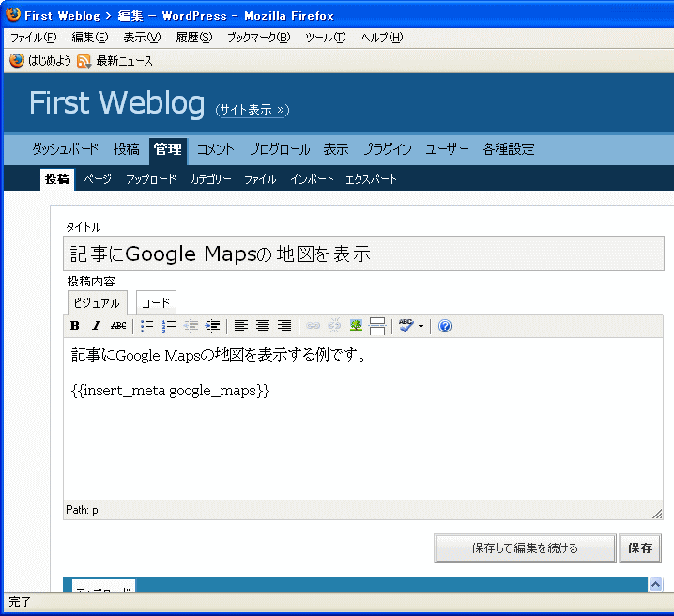Select the アップロード submenu item
The image size is (674, 616).
[x=151, y=178]
